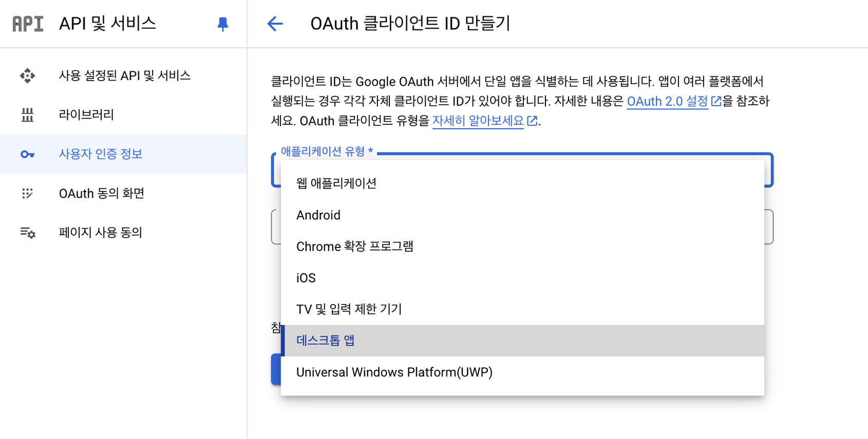This screenshot has width=868, height=439.
Task: Click the OAuth consent screen icon
Action: (x=28, y=194)
